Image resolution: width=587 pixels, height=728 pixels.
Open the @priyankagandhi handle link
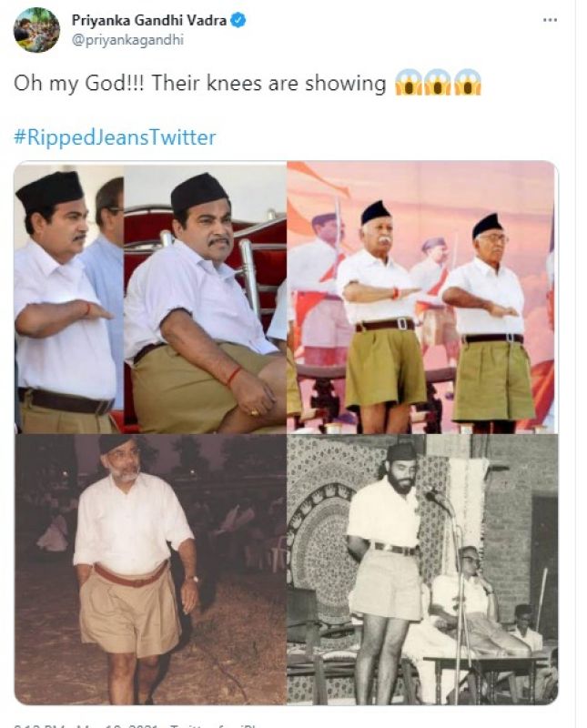[127, 40]
